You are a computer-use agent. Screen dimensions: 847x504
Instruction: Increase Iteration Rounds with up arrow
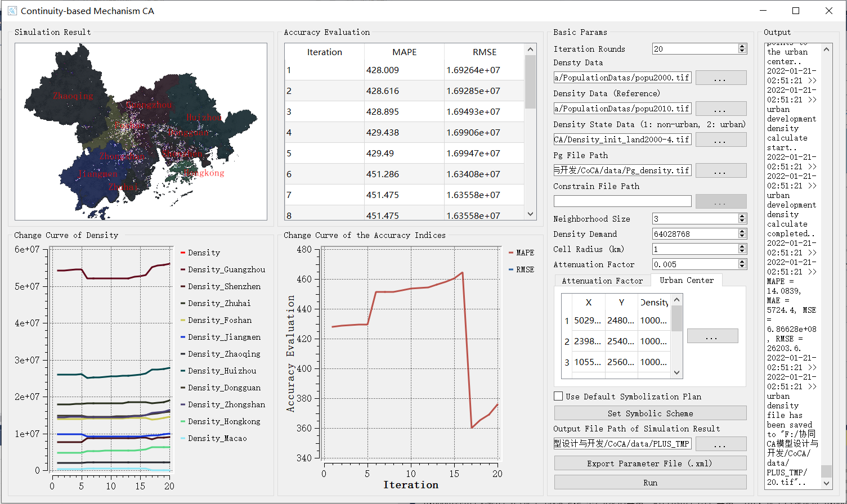(742, 47)
